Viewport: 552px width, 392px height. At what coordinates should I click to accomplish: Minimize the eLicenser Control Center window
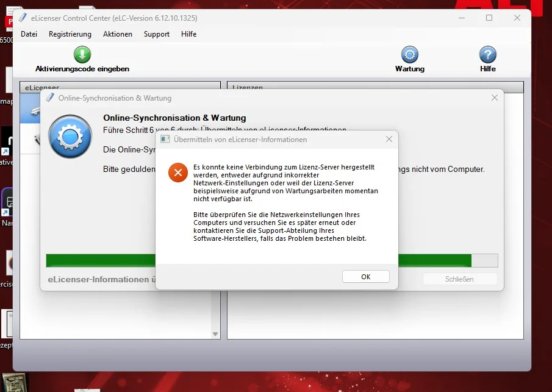point(462,18)
